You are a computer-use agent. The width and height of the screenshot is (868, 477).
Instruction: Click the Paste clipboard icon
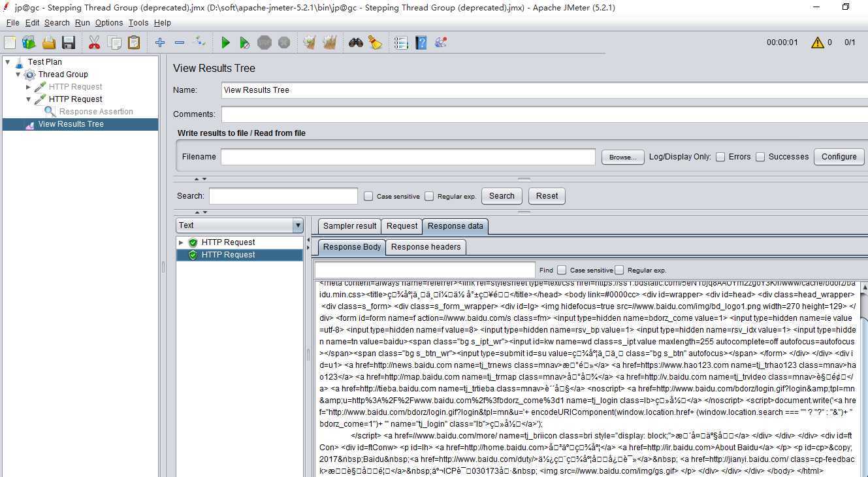pyautogui.click(x=134, y=42)
